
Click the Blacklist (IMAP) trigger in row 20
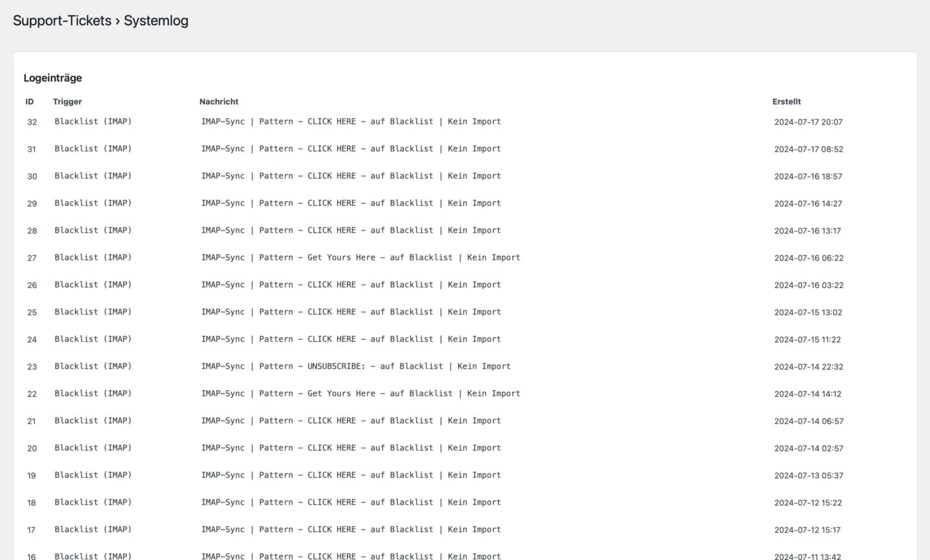tap(93, 448)
